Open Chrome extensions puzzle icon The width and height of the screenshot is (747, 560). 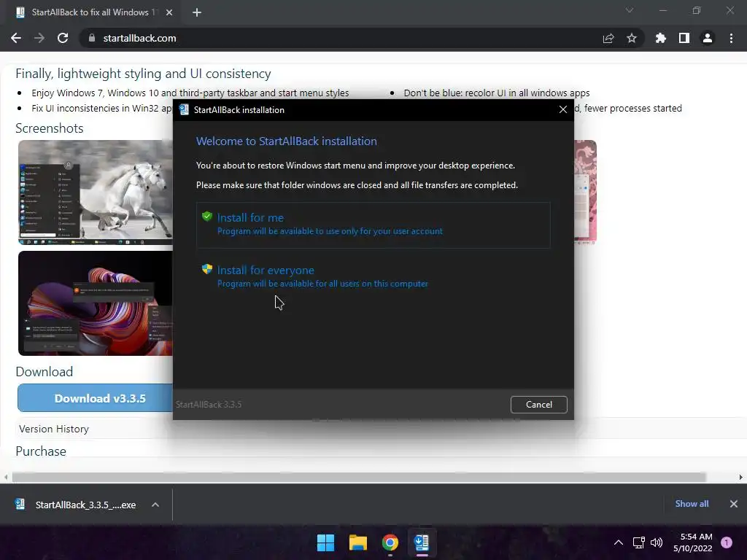(x=660, y=38)
